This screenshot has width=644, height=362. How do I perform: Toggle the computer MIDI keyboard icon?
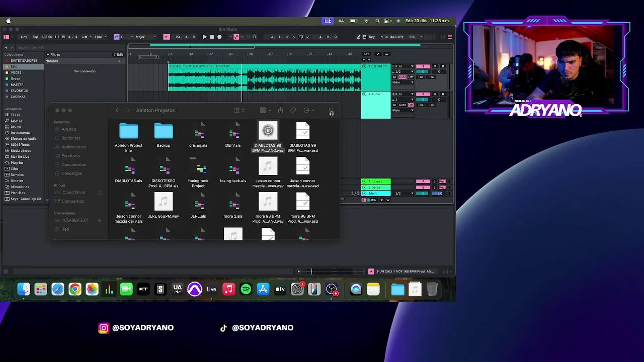pyautogui.click(x=365, y=37)
